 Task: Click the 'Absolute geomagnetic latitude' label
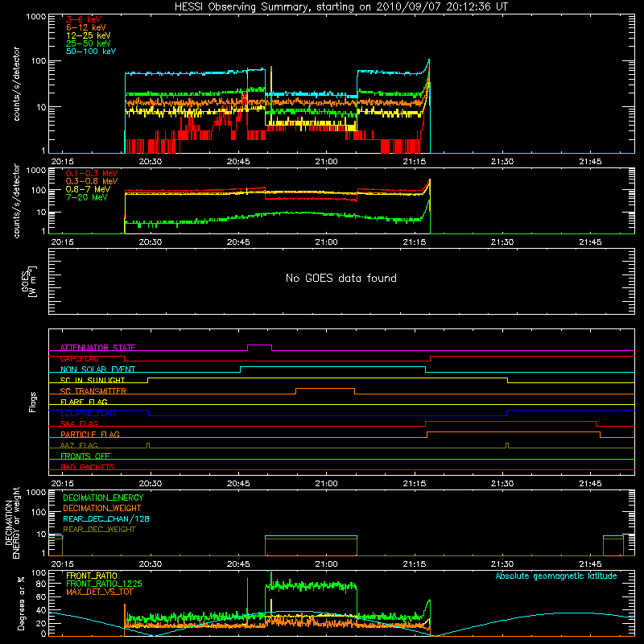pos(556,576)
